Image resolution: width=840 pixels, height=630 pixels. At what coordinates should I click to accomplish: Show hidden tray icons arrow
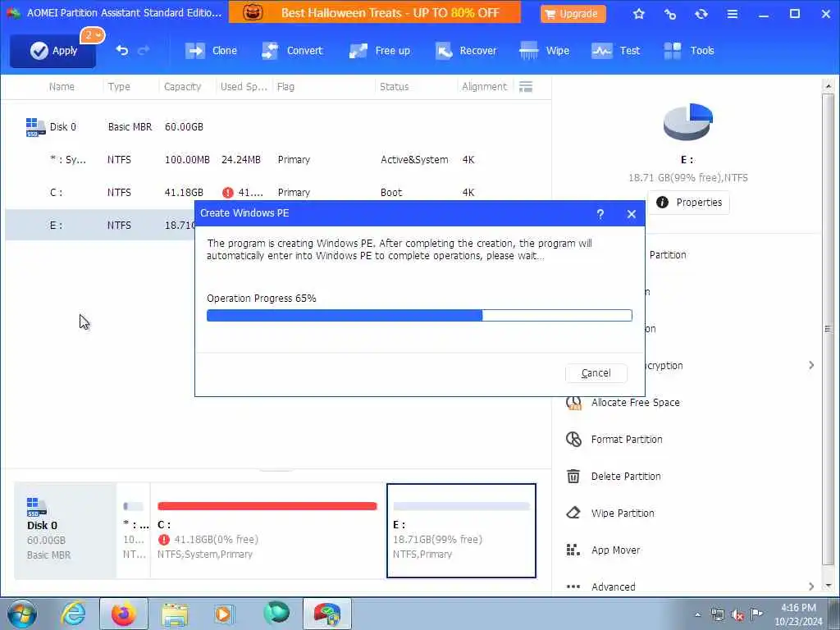tap(697, 615)
